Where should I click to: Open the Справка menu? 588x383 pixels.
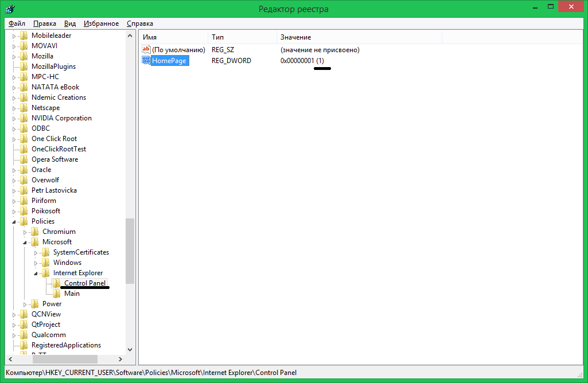click(139, 24)
